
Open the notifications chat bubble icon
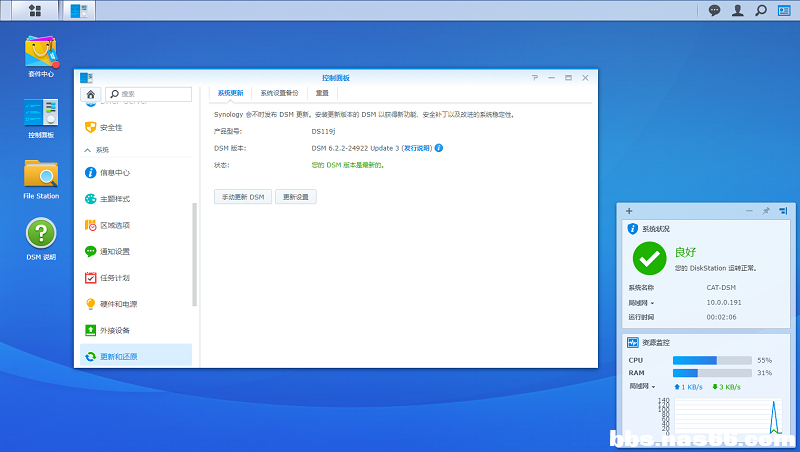(x=714, y=10)
